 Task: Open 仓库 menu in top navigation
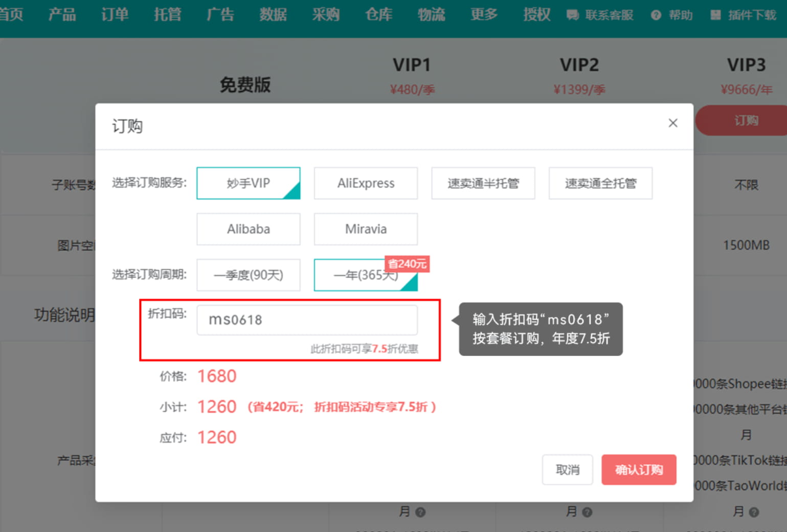click(x=379, y=14)
